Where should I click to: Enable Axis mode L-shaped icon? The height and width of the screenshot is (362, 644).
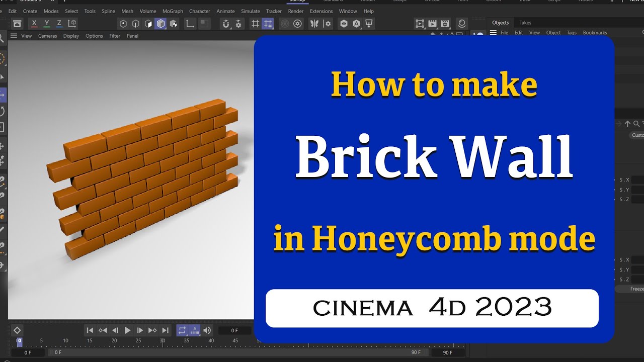190,24
